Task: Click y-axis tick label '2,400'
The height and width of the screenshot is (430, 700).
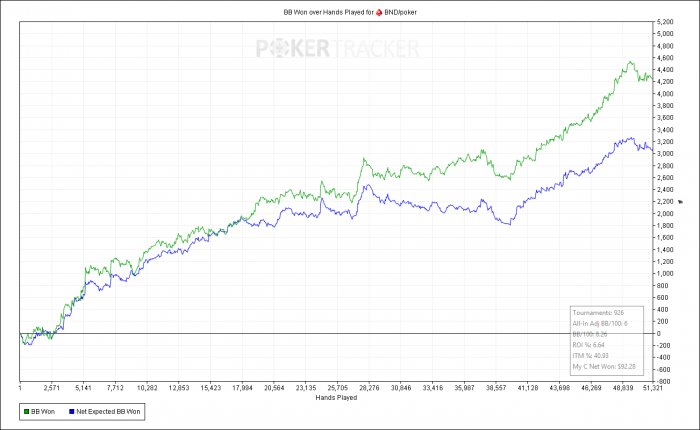Action: pos(665,190)
